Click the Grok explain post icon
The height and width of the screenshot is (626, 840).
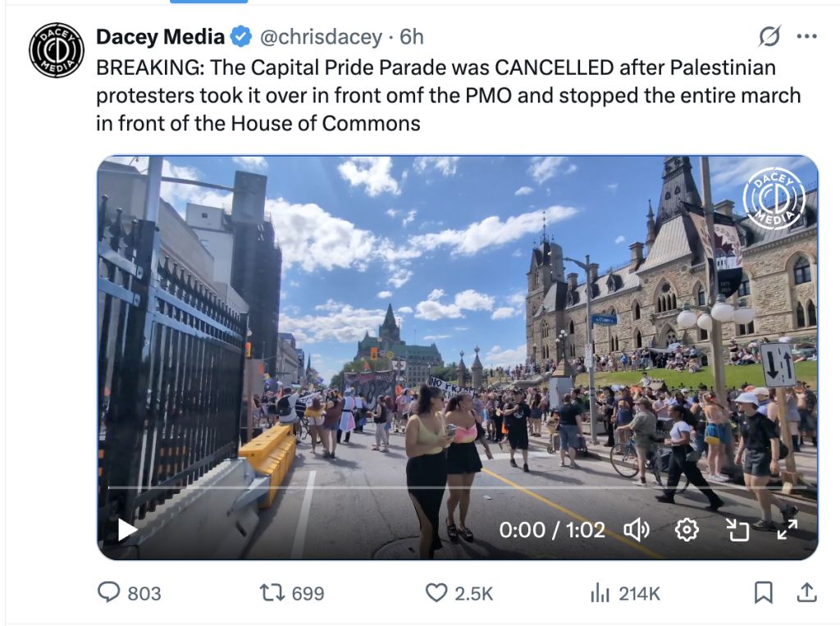click(769, 36)
